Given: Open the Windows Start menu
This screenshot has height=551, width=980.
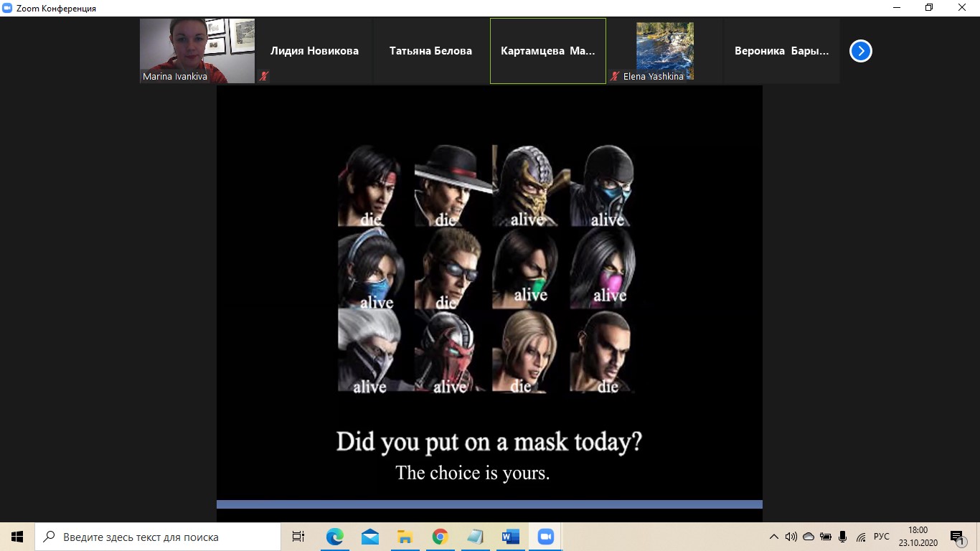Looking at the screenshot, I should click(17, 537).
